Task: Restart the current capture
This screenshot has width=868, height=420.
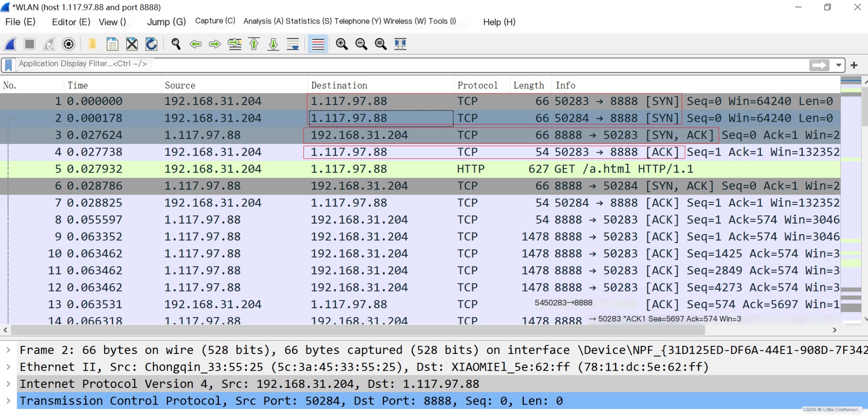Action: coord(49,44)
